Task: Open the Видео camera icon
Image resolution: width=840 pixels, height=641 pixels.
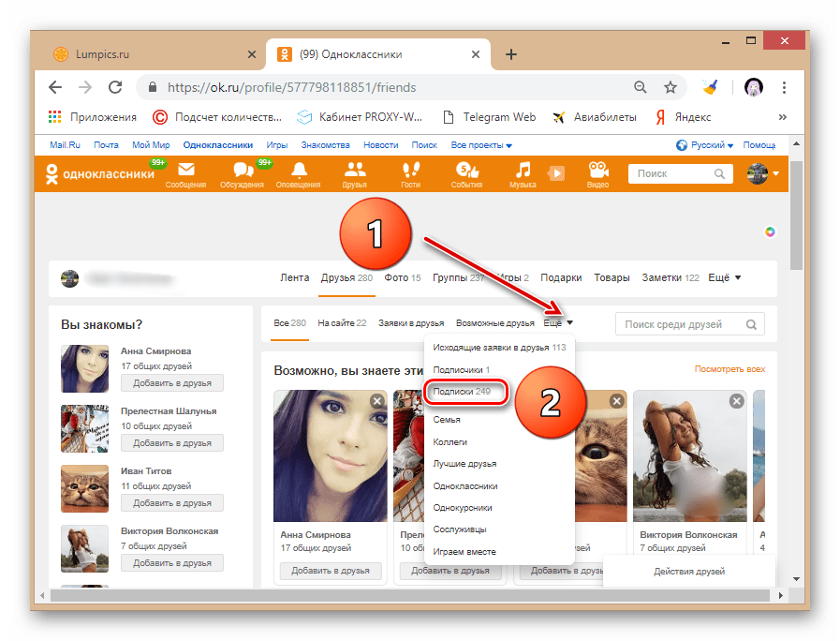Action: coord(597,174)
